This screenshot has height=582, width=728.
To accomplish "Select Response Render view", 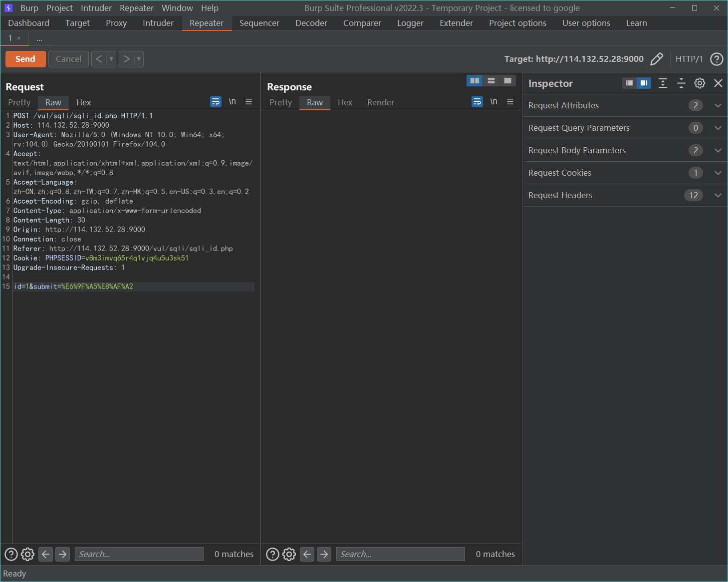I will 381,102.
